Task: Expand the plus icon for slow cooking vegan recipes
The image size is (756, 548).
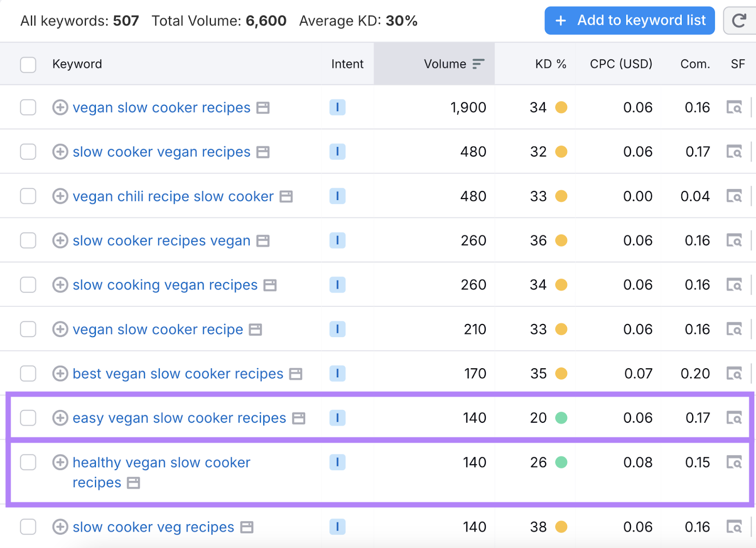Action: click(60, 285)
